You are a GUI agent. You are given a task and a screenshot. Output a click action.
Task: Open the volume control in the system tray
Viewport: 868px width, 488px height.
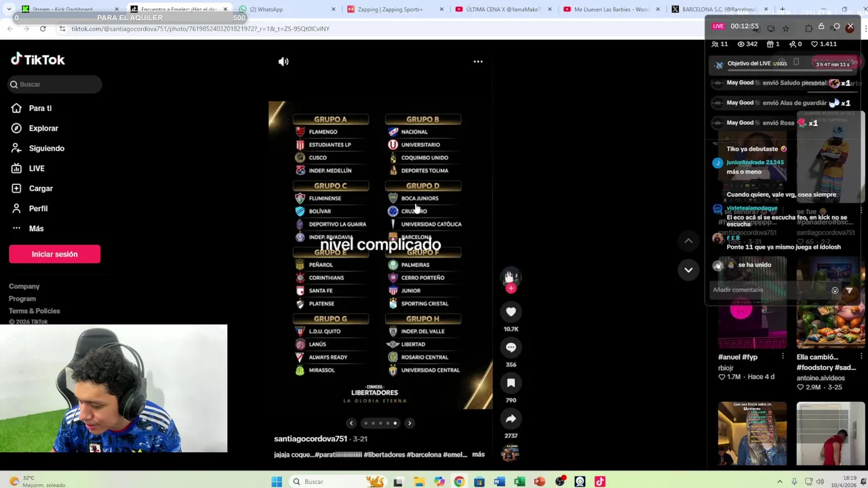coord(820,482)
